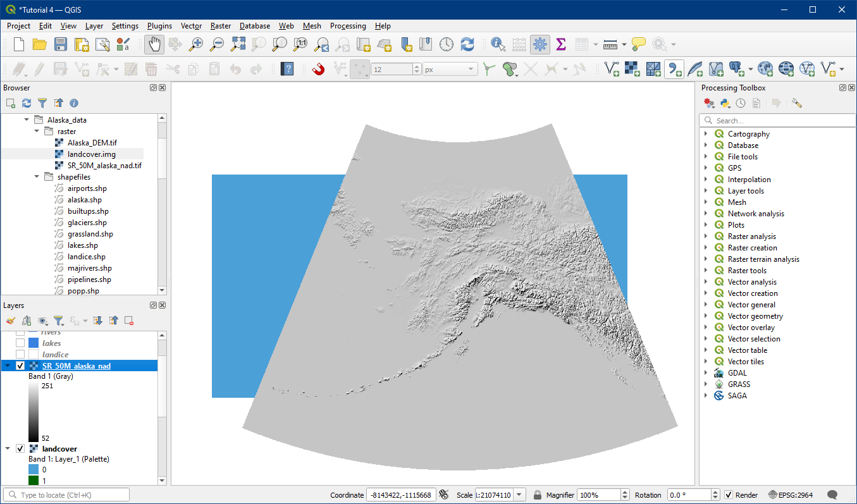Click the Zoom Full extent icon
857x504 pixels.
coord(238,44)
